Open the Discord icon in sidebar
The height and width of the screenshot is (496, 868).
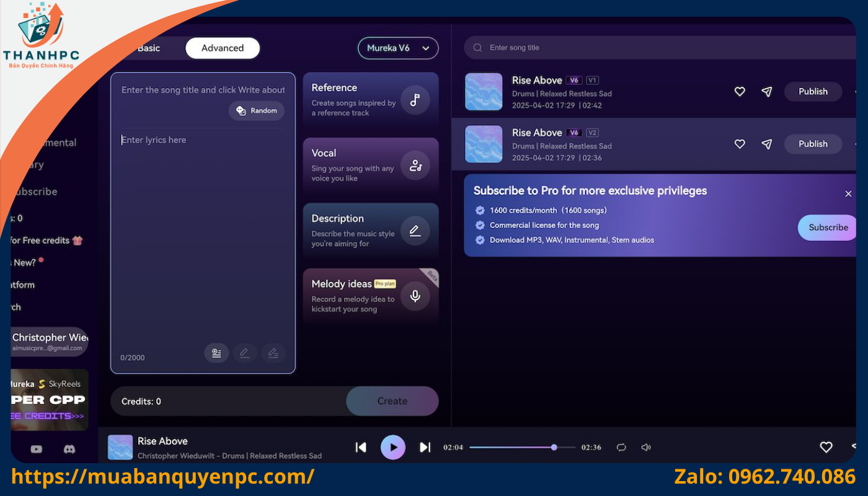pyautogui.click(x=69, y=449)
